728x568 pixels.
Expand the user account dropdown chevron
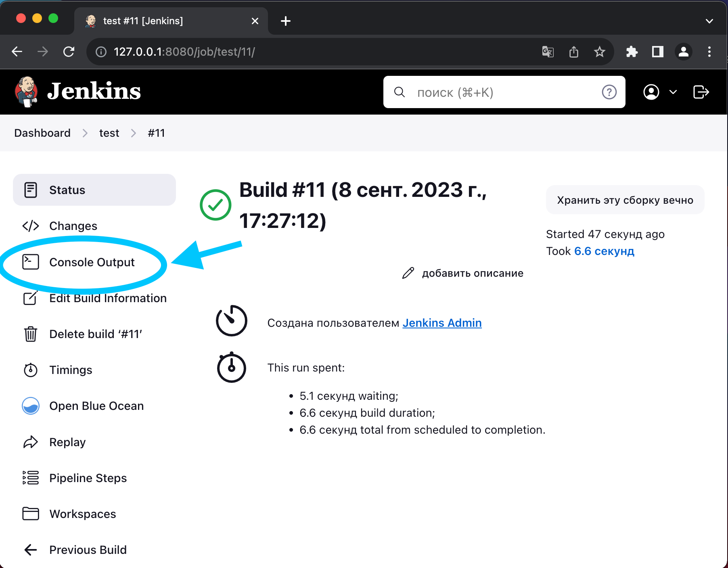[x=673, y=92]
